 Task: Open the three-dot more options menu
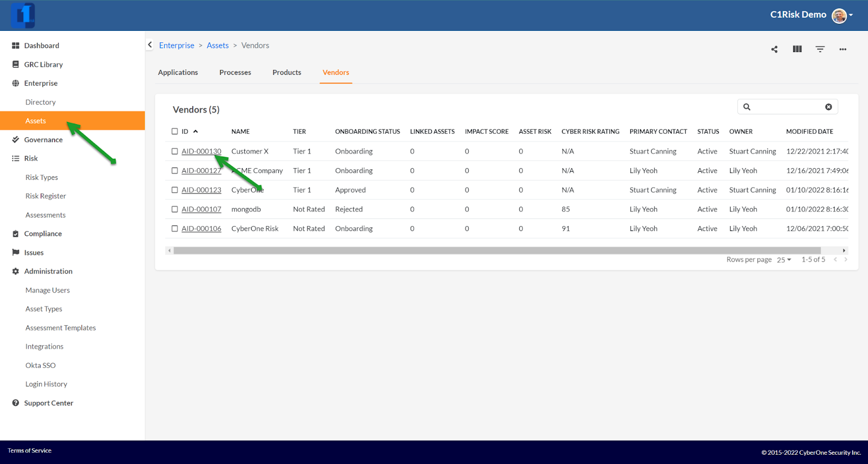coord(843,49)
